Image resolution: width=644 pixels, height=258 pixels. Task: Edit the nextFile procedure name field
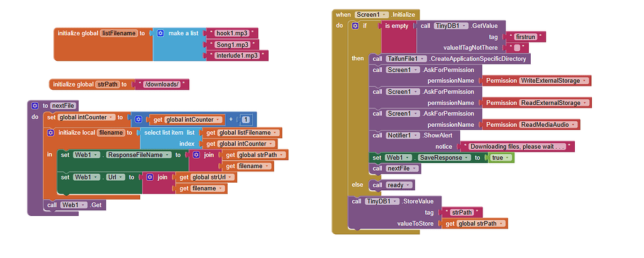tap(64, 105)
